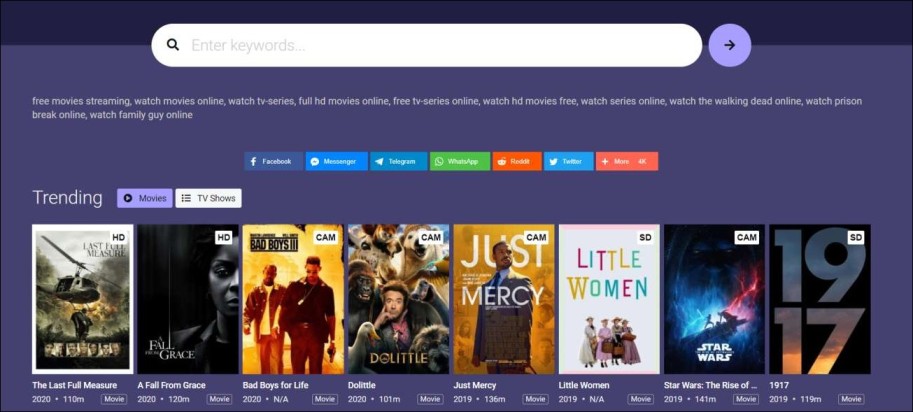Click the HD badge on Last Full Measure
The height and width of the screenshot is (412, 913).
point(118,237)
